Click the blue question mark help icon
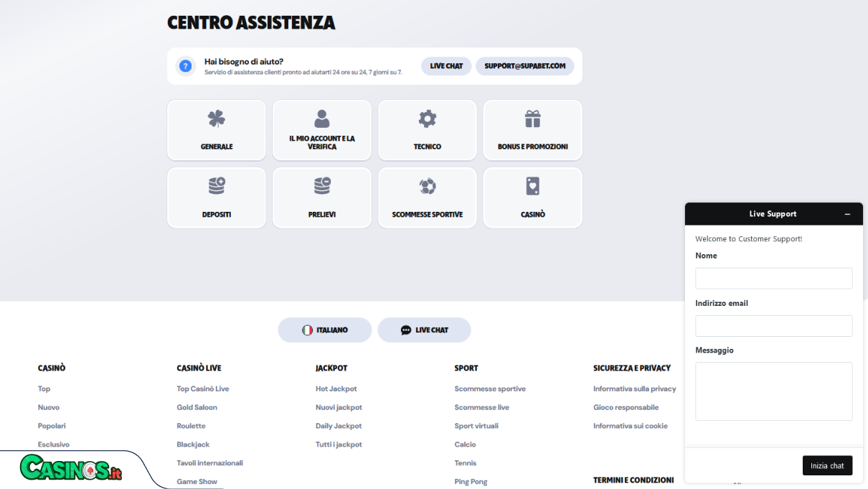 tap(186, 66)
